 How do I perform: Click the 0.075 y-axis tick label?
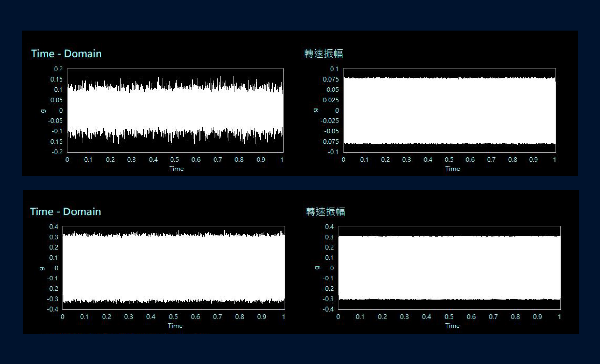pyautogui.click(x=330, y=79)
